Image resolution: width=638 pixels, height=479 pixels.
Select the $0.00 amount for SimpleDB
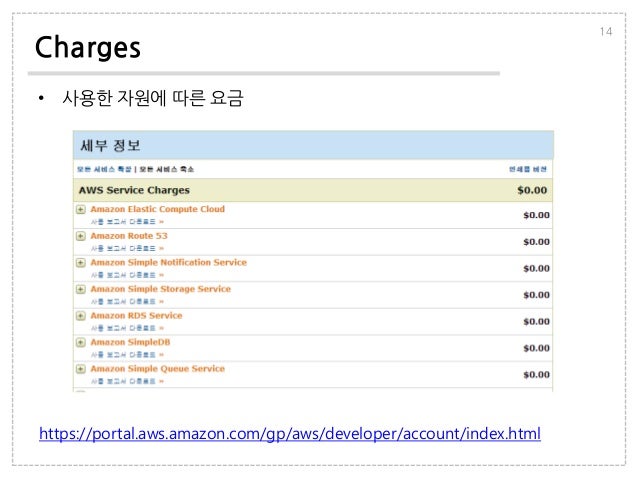point(536,348)
